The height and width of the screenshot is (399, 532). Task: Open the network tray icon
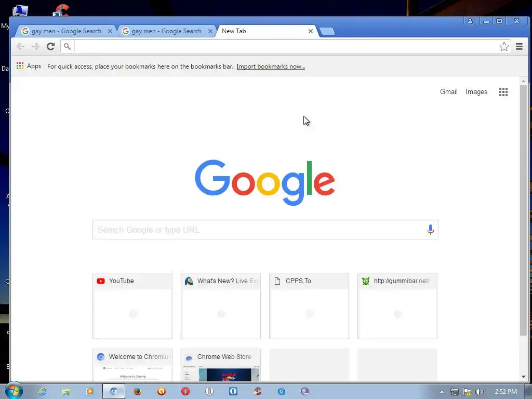[x=454, y=392]
